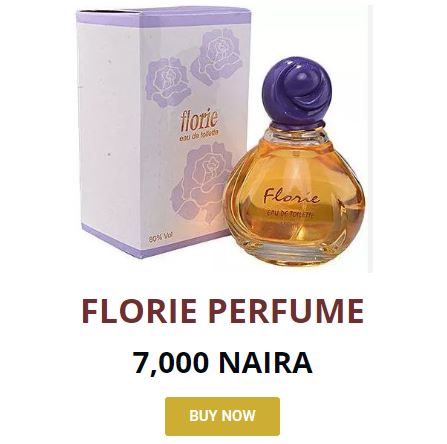Click the top-right purple rose on box
The height and width of the screenshot is (444, 447).
click(217, 57)
